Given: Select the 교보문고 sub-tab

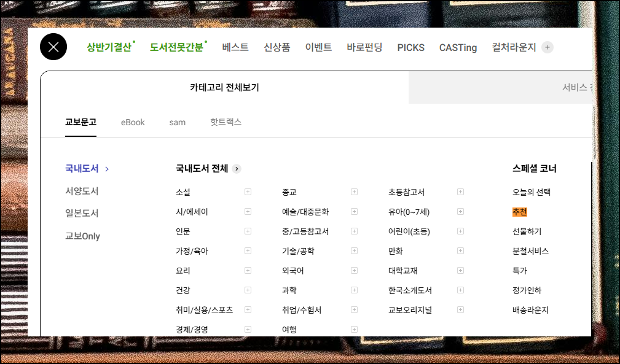Looking at the screenshot, I should pyautogui.click(x=80, y=122).
